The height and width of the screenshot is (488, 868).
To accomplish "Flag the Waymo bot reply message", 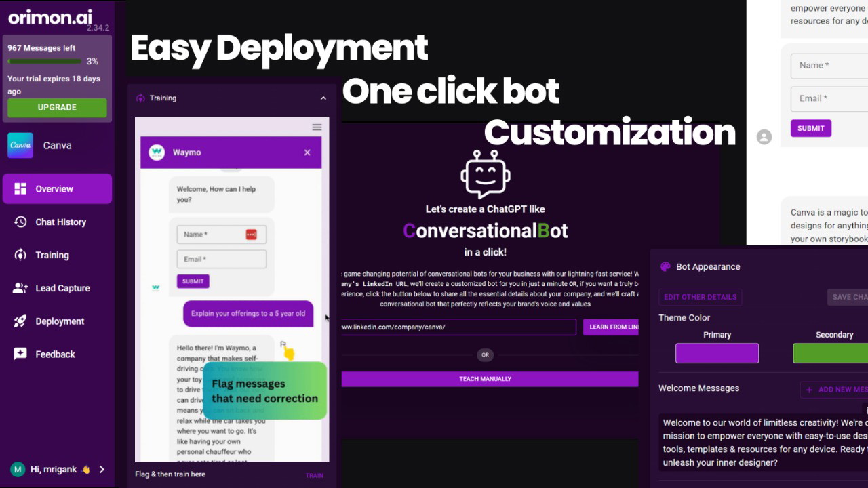I will pos(283,344).
